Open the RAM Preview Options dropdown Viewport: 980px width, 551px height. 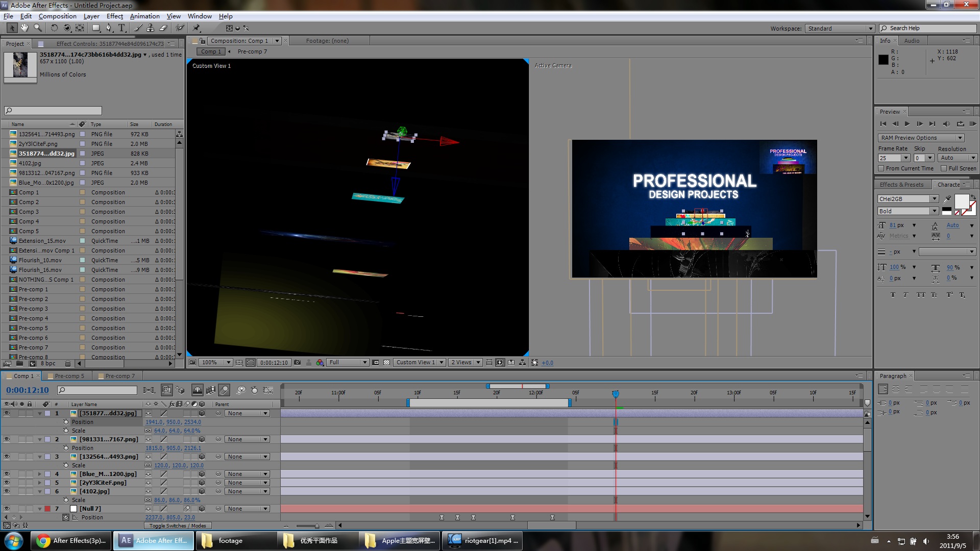click(x=921, y=138)
